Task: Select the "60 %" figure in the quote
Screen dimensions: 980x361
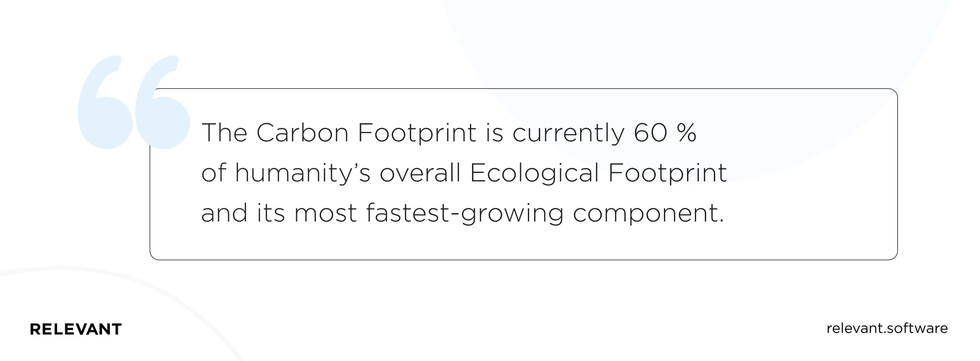Action: (664, 133)
